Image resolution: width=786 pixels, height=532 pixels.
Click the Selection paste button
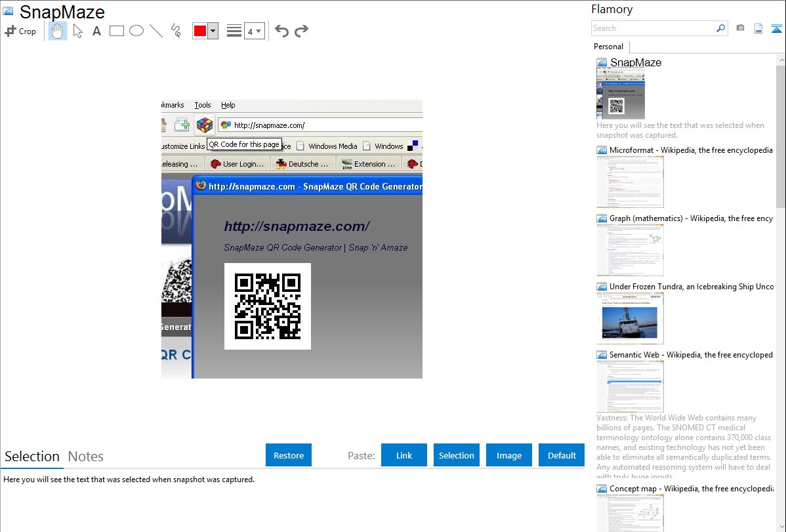(x=457, y=455)
